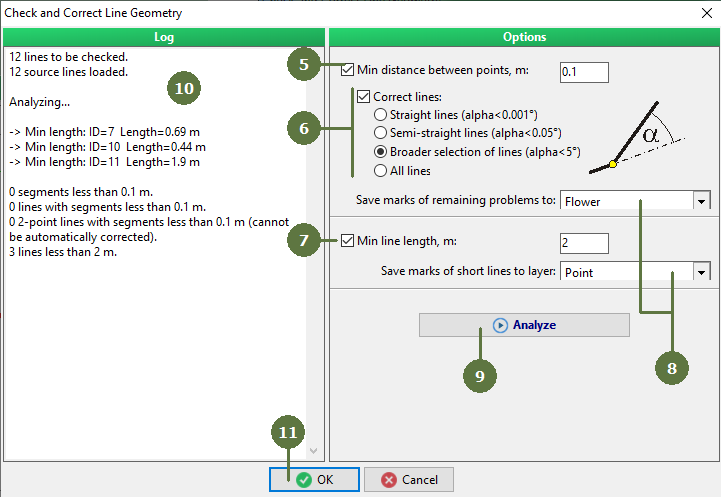721x497 pixels.
Task: Run the Analyze button
Action: (x=524, y=325)
